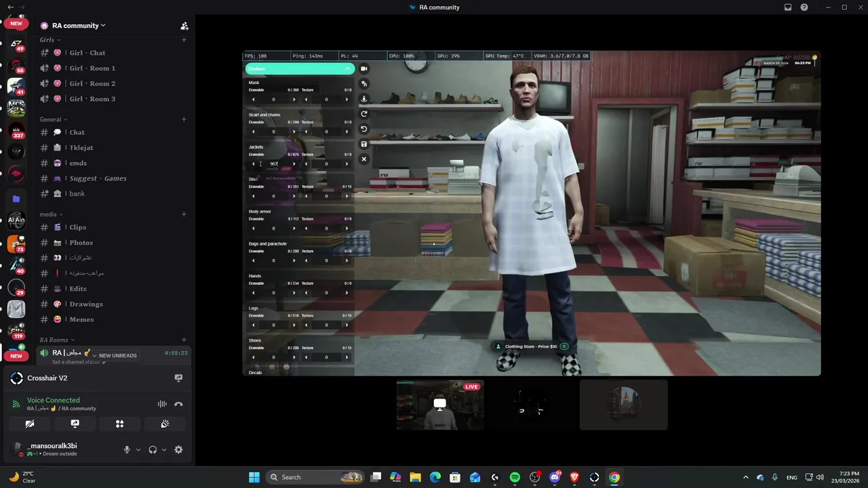The width and height of the screenshot is (868, 488).
Task: Open Brave browser from taskbar
Action: (x=574, y=477)
